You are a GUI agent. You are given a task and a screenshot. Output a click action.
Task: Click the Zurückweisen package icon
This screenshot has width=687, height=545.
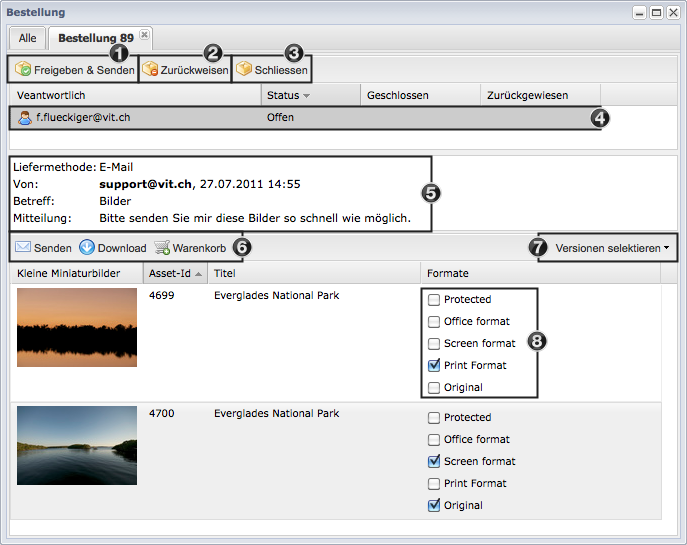point(150,69)
